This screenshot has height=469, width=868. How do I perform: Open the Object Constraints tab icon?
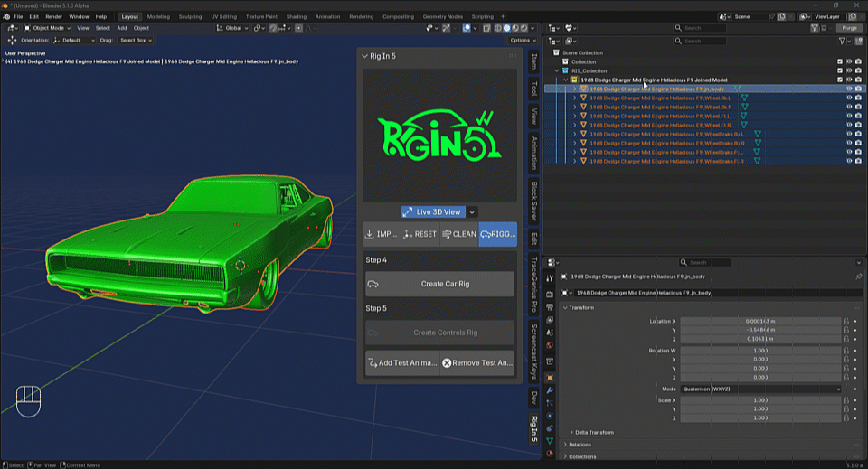[550, 428]
